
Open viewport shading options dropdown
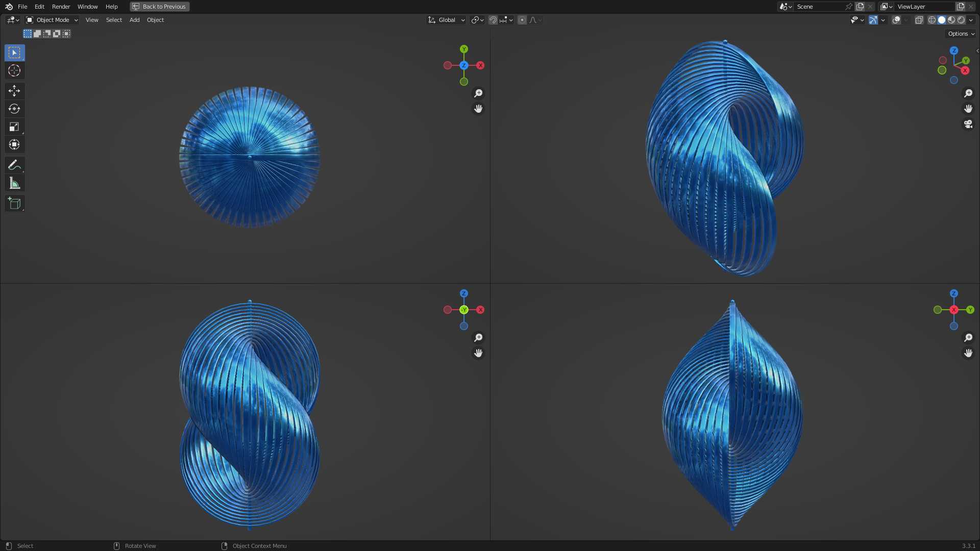coord(971,20)
